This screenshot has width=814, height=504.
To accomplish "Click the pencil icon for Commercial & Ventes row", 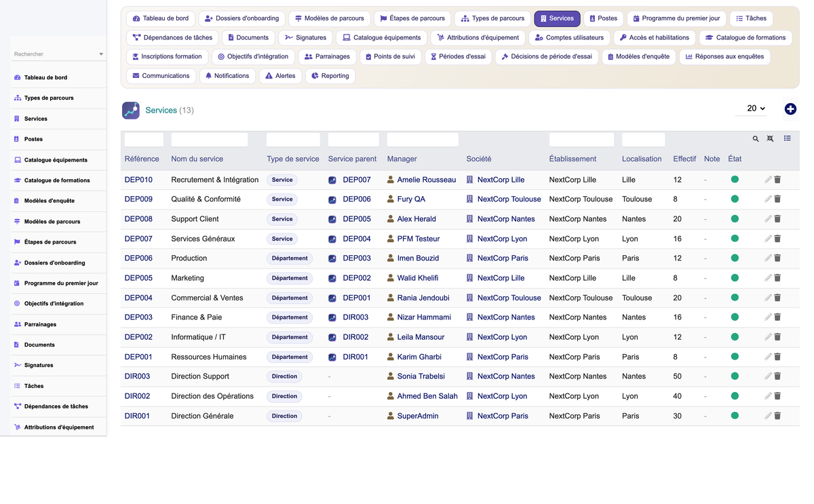I will coord(768,298).
